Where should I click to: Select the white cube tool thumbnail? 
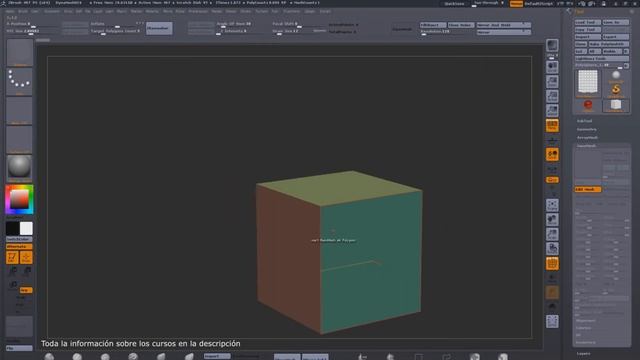coord(616,105)
